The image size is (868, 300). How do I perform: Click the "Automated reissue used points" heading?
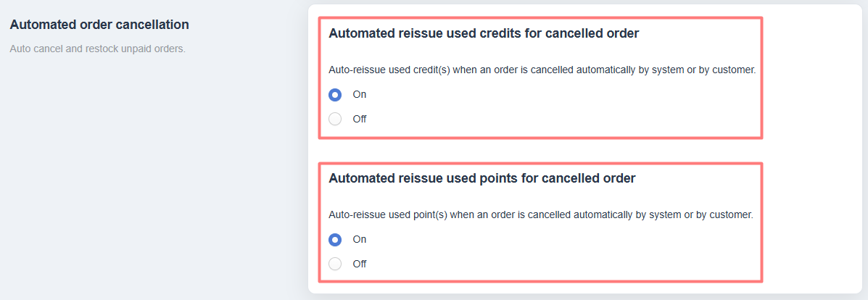tap(481, 178)
